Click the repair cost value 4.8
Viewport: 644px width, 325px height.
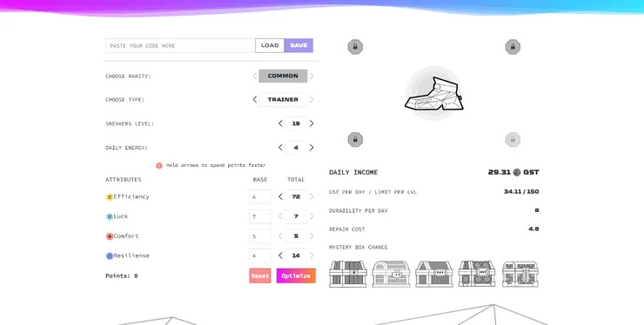pos(533,229)
